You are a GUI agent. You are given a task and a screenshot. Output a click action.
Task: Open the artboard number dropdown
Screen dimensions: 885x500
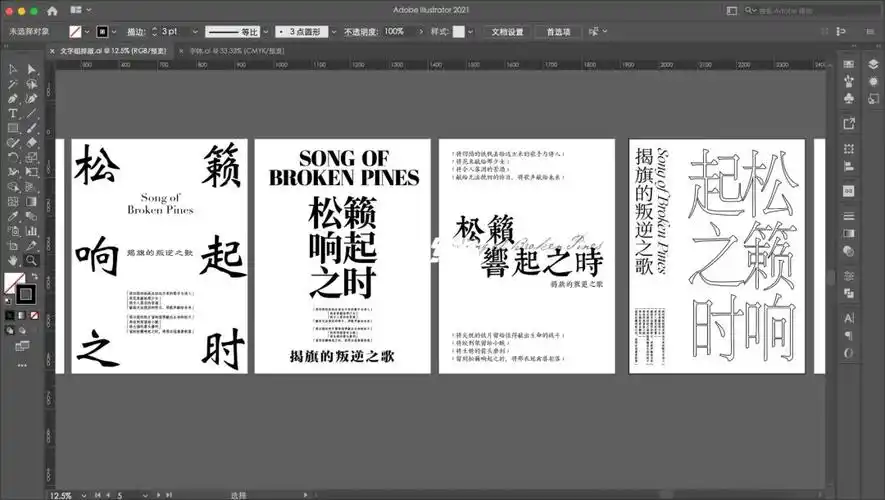tap(145, 495)
